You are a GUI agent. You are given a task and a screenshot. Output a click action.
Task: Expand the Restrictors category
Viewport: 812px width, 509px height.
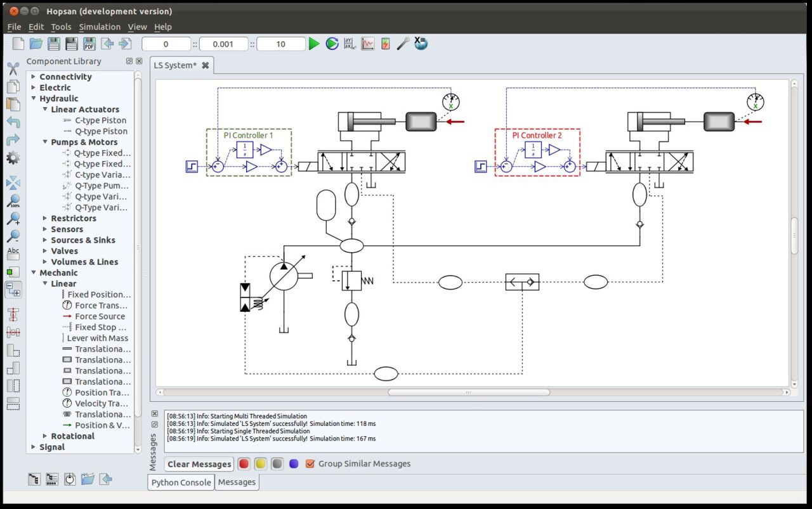[x=44, y=218]
